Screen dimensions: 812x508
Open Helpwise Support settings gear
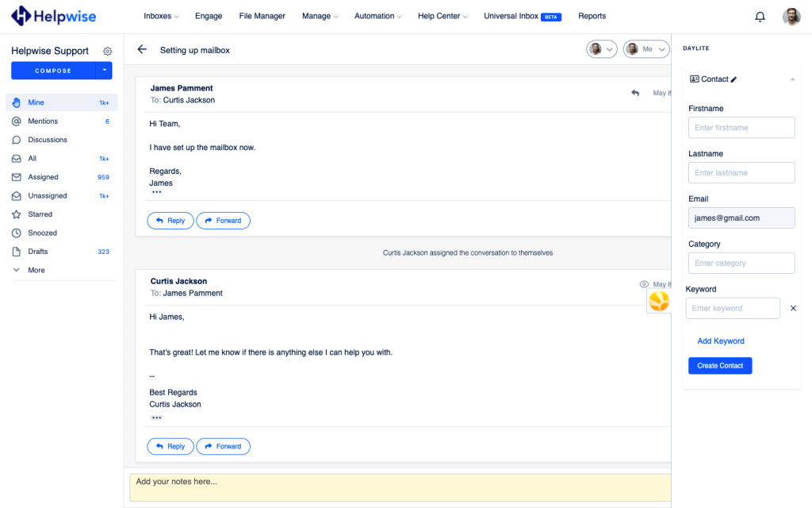pos(108,52)
